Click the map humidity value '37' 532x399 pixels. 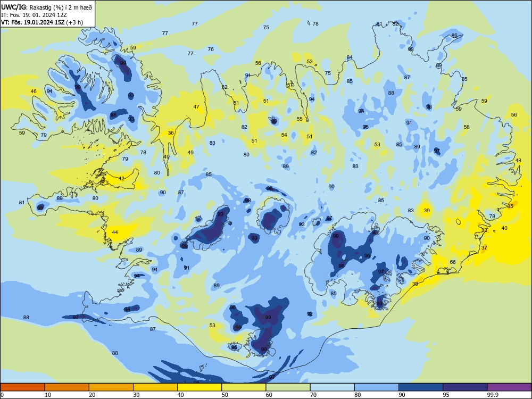click(484, 248)
